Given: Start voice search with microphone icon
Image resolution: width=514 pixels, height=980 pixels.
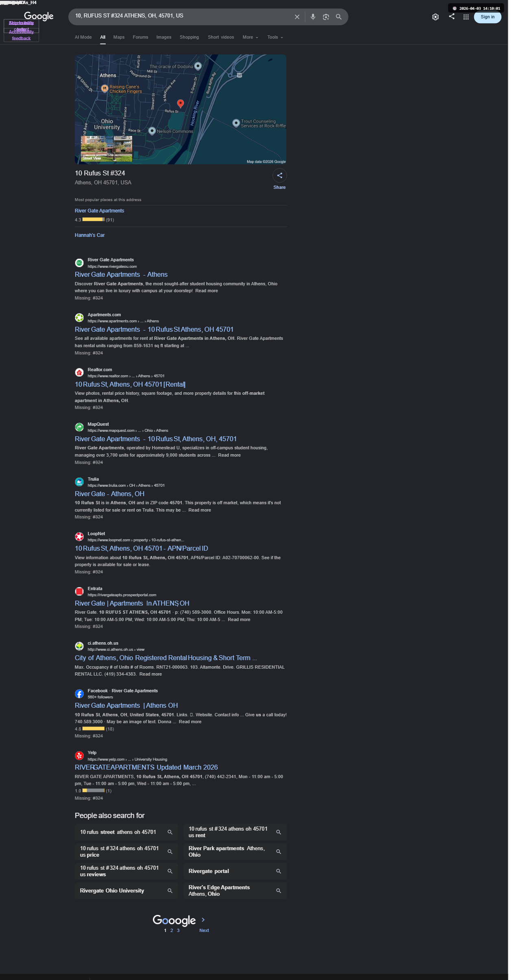Looking at the screenshot, I should pos(313,17).
